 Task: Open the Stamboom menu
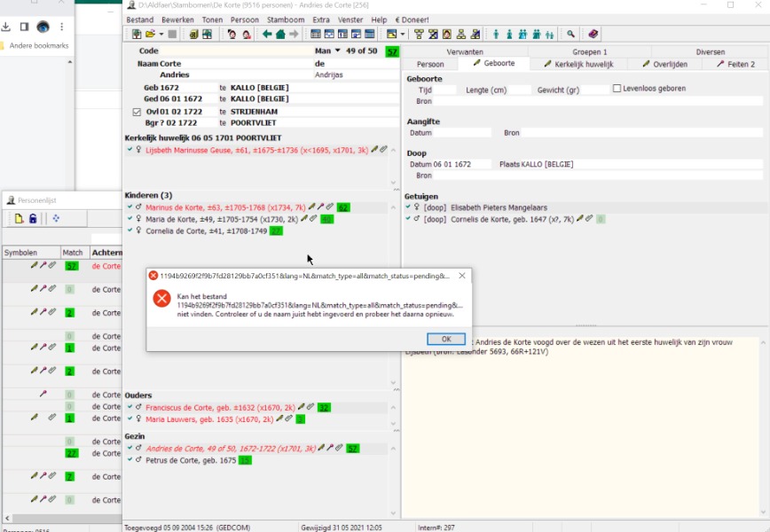286,20
